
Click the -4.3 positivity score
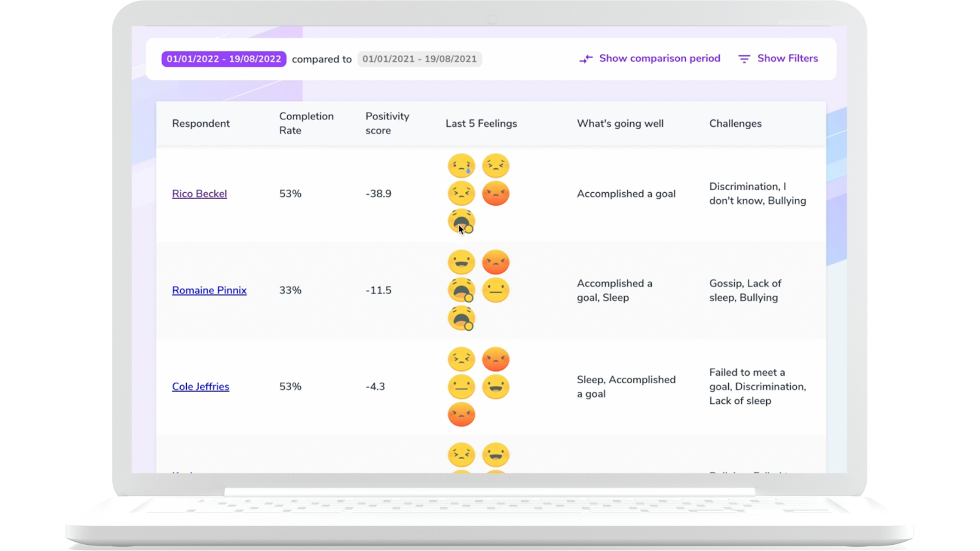[375, 386]
